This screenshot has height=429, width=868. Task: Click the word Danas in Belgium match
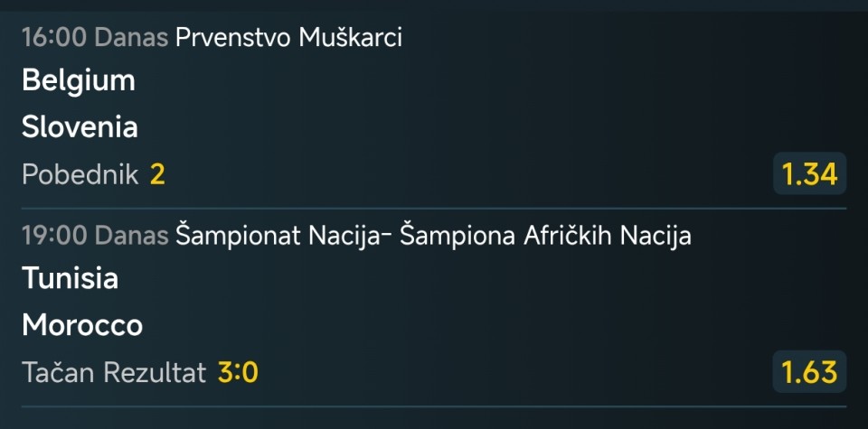coord(132,38)
